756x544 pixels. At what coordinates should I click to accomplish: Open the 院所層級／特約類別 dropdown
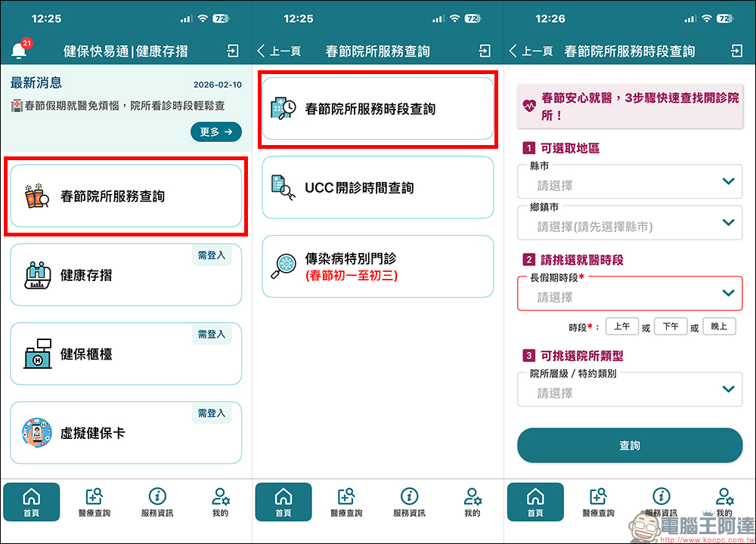630,389
